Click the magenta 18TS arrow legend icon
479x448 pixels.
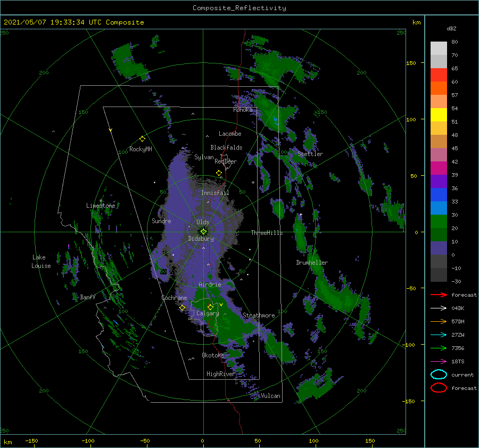coord(439,362)
